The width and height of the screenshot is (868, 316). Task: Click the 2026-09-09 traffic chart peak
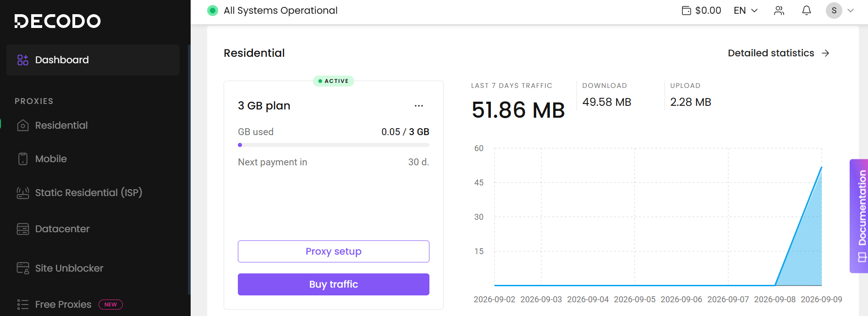click(x=821, y=168)
